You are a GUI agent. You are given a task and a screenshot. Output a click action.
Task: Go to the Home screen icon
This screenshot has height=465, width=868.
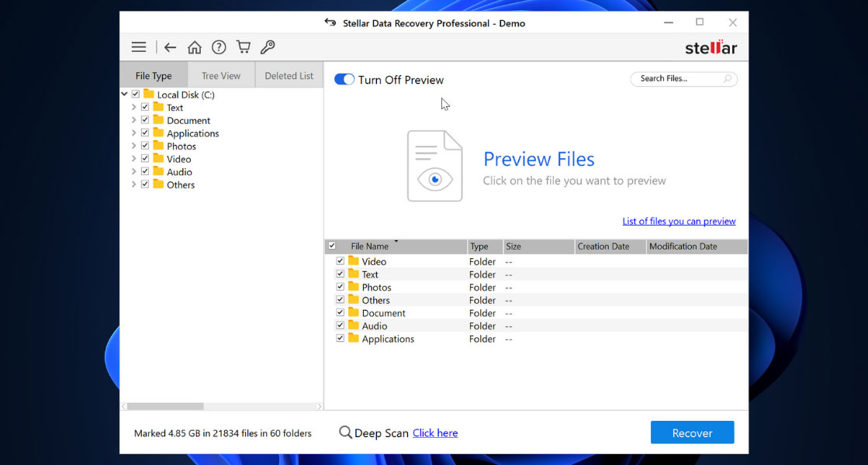(194, 46)
